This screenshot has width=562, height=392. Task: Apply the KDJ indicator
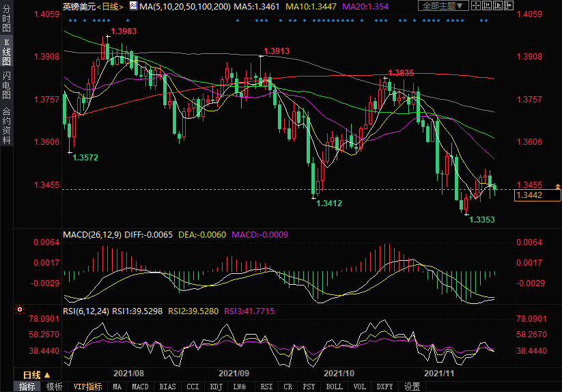[216, 387]
